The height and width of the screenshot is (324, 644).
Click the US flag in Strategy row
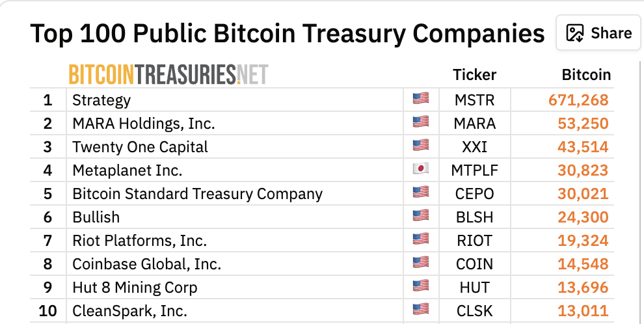(421, 99)
